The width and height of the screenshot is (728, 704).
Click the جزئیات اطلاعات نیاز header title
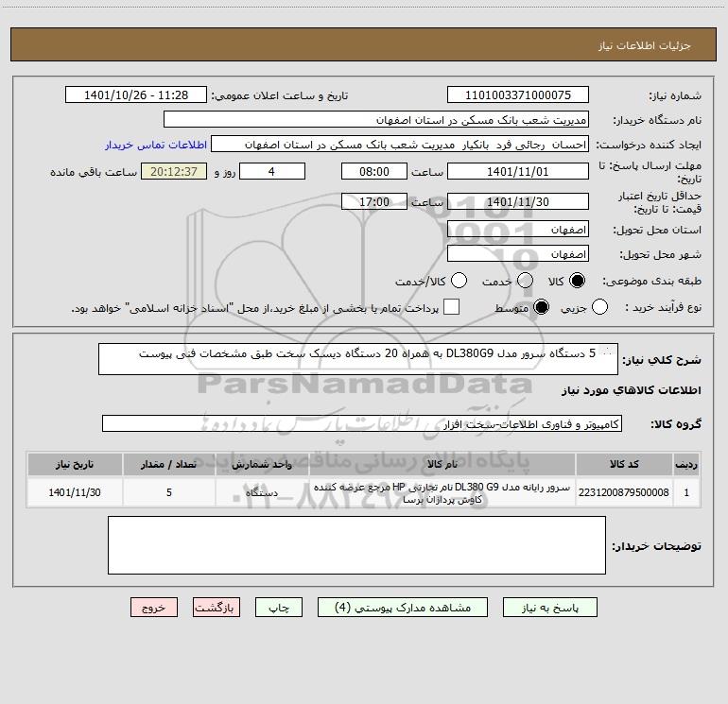tap(645, 45)
